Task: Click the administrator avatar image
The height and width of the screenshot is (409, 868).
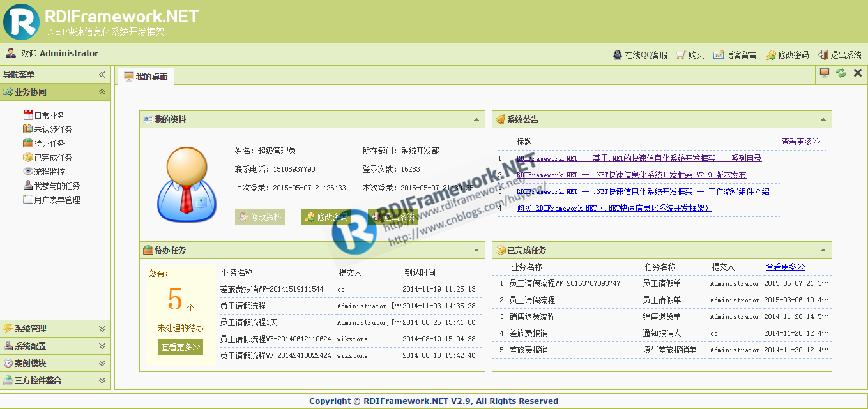Action: click(x=186, y=184)
